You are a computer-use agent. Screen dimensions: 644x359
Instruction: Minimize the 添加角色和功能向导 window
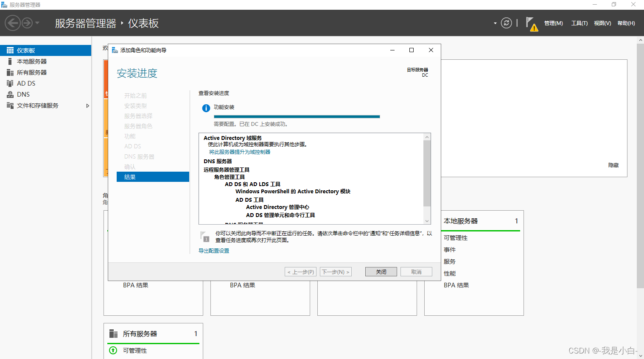click(x=392, y=50)
